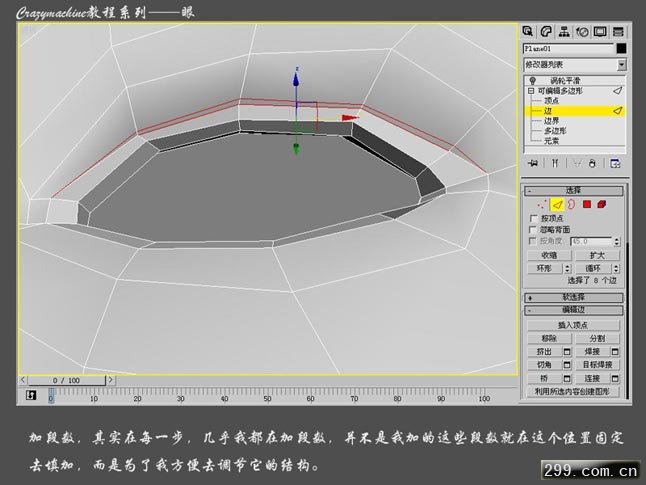Toggle the 按角度 checkbox
646x485 pixels.
click(x=534, y=241)
